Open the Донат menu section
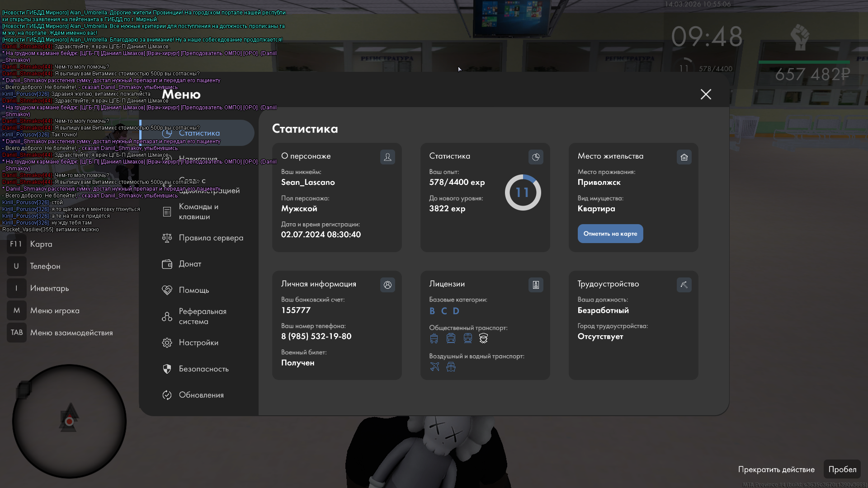The width and height of the screenshot is (868, 488). coord(190,264)
